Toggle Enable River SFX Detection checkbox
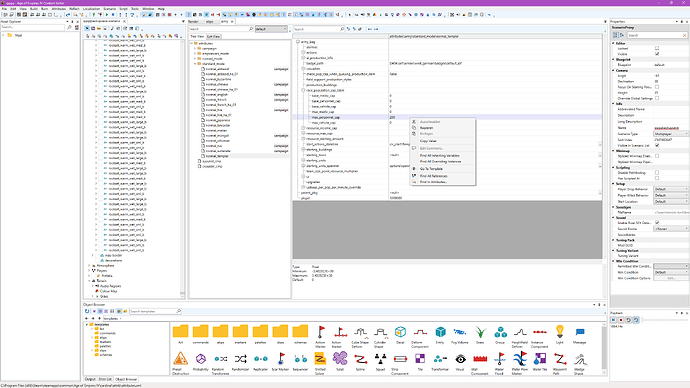 pos(657,223)
